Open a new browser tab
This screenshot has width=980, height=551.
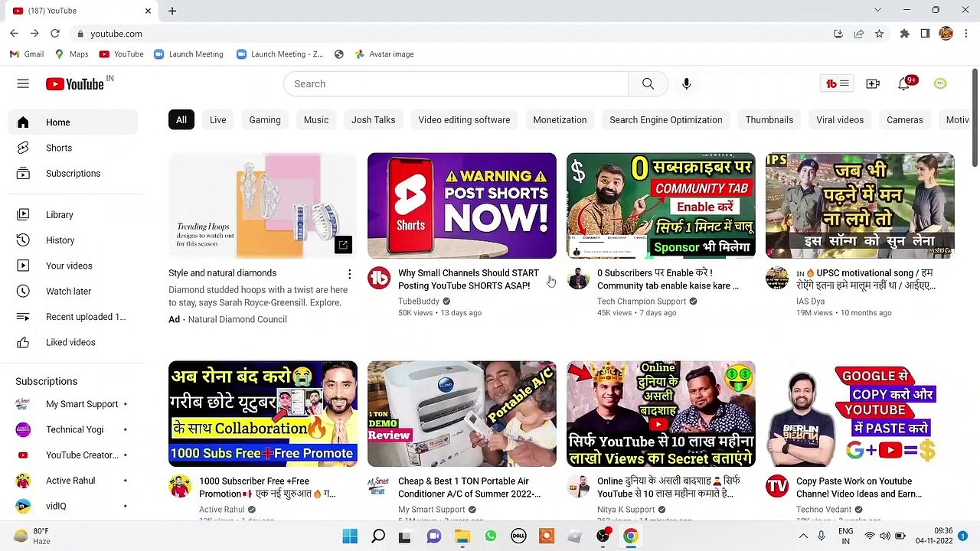[172, 11]
